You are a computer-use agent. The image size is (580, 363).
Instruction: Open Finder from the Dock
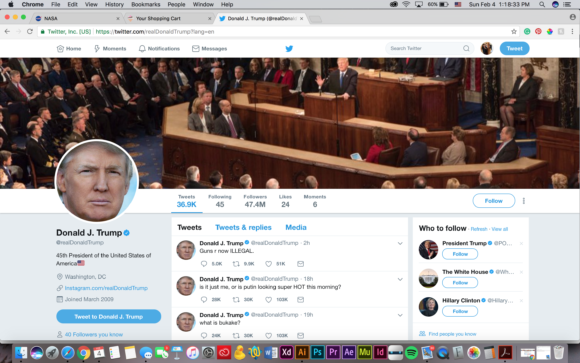click(21, 352)
